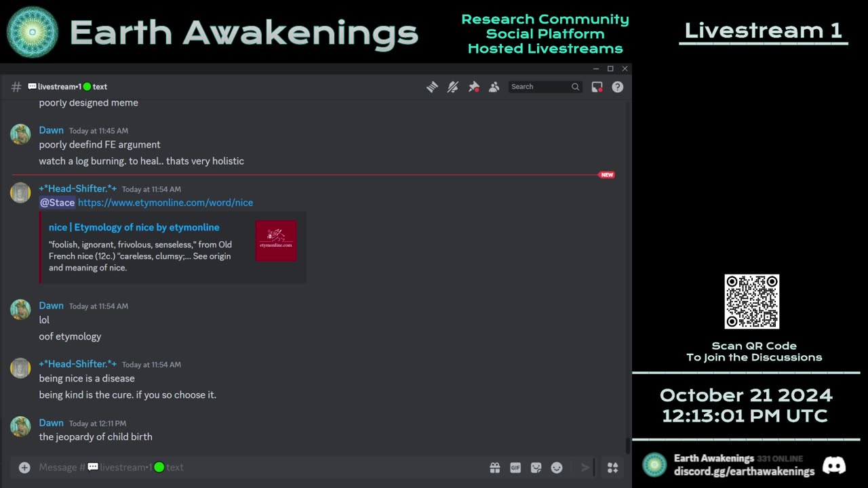Open the Inbox icon
Viewport: 868px width, 488px height.
[x=597, y=87]
